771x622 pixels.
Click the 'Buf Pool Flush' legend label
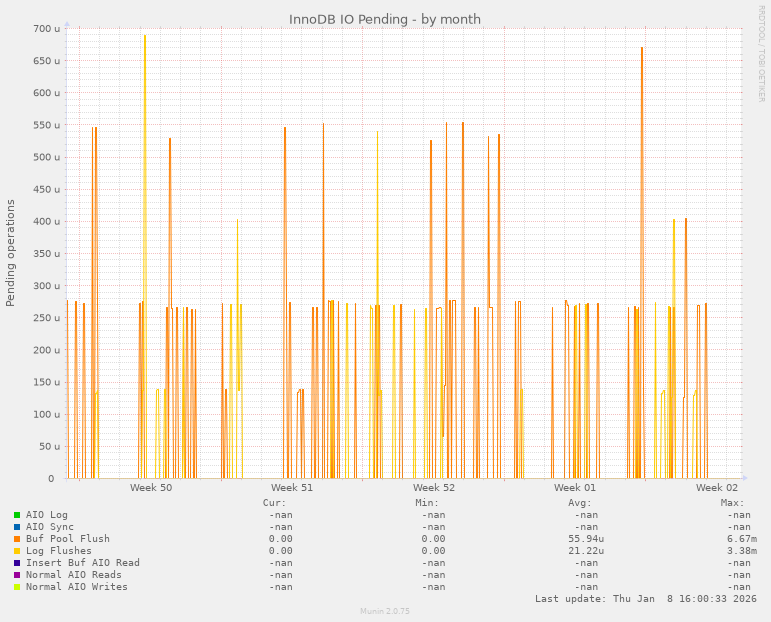(x=68, y=539)
